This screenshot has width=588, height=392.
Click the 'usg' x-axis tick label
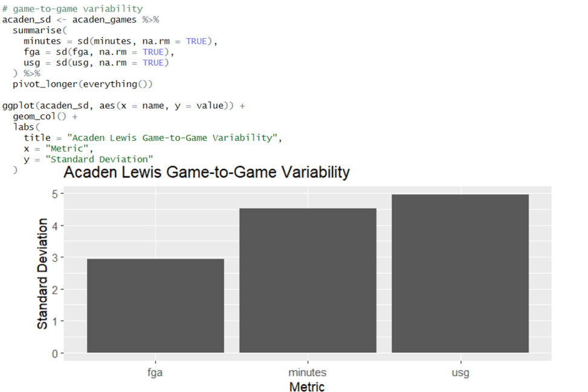460,373
